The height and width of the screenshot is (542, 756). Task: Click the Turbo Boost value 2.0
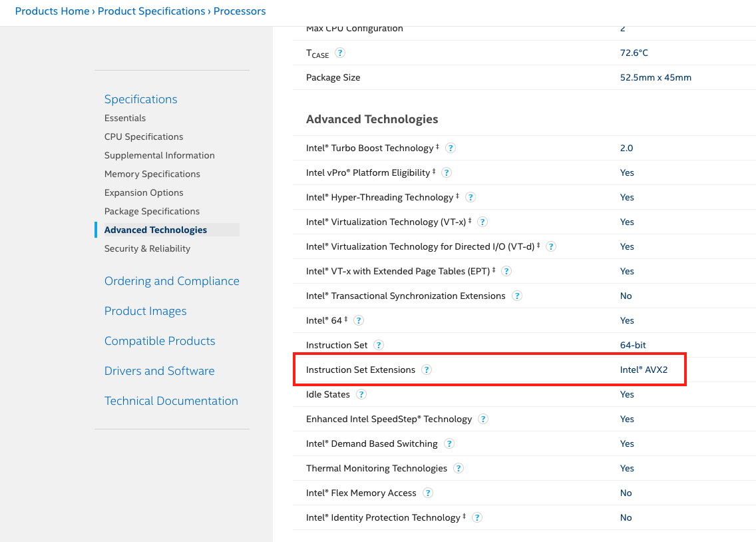[626, 148]
